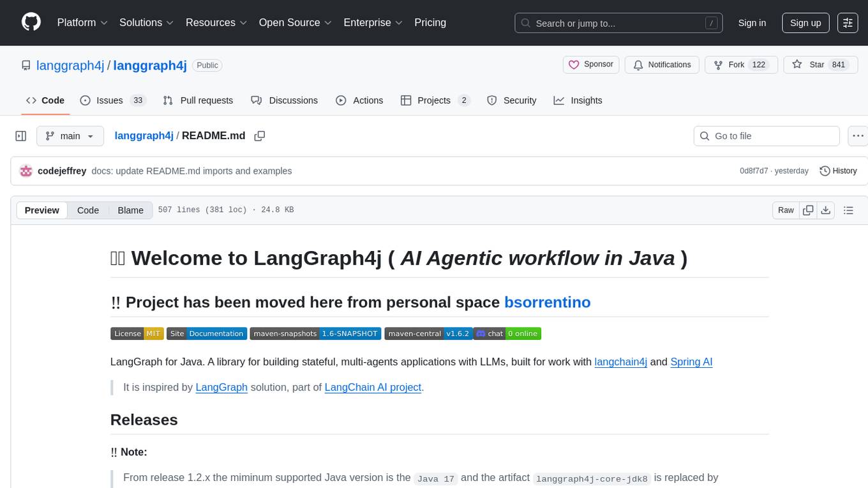The image size is (868, 488).
Task: Go to langgraph4j root in breadcrumb
Action: click(144, 135)
